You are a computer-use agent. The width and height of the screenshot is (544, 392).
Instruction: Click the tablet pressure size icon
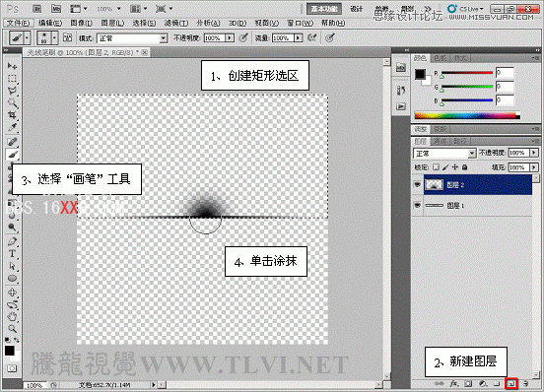[330, 37]
